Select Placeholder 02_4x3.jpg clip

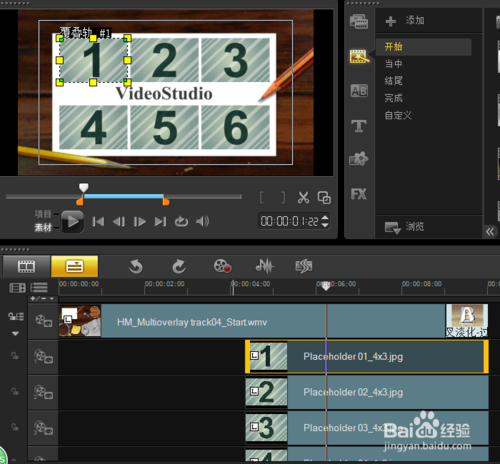point(367,392)
